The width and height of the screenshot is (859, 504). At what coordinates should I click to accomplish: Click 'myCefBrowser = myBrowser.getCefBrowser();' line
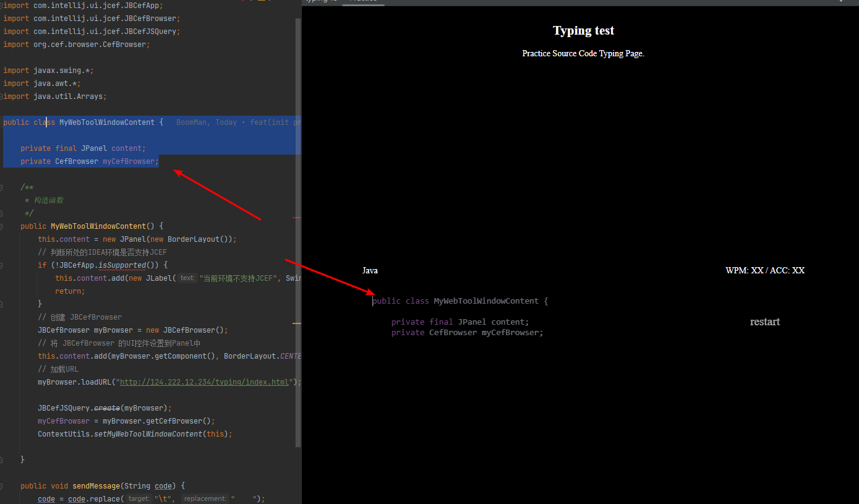[x=126, y=421]
